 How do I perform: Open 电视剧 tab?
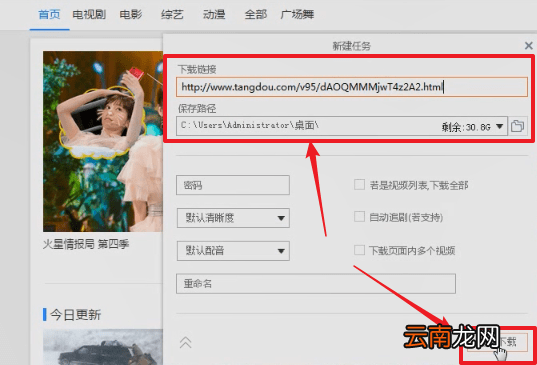pyautogui.click(x=89, y=14)
